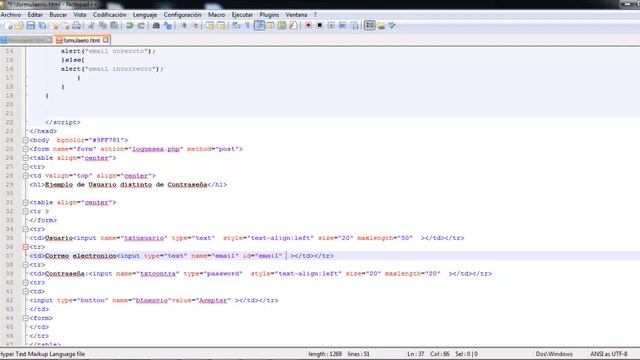The width and height of the screenshot is (640, 360).
Task: Open the ? help menu
Action: tap(315, 15)
